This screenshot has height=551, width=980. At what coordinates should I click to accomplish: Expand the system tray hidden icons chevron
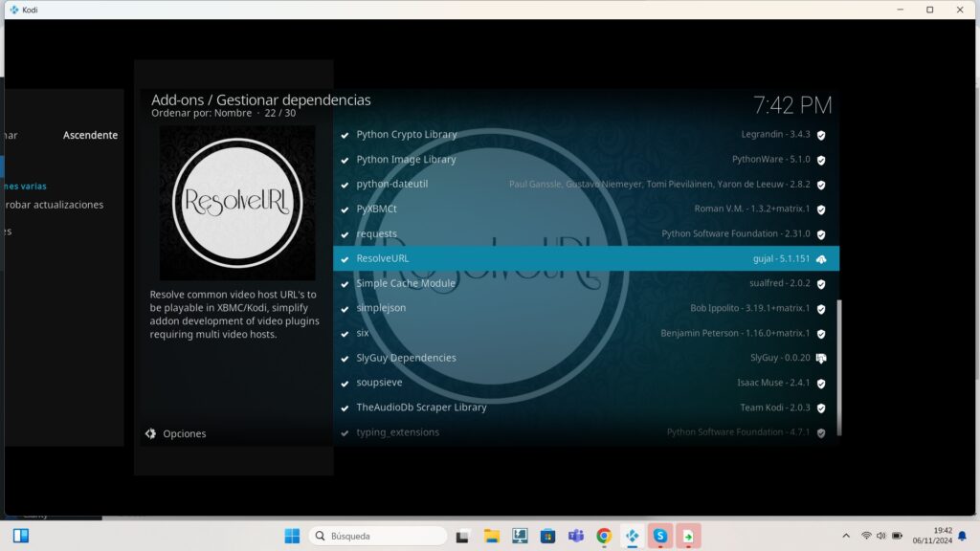coord(846,536)
